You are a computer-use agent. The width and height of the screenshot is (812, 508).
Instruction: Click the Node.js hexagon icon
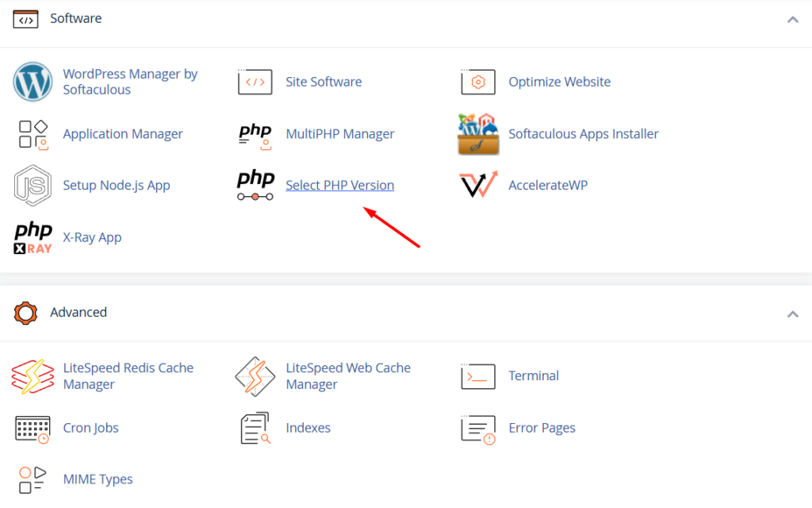click(33, 186)
